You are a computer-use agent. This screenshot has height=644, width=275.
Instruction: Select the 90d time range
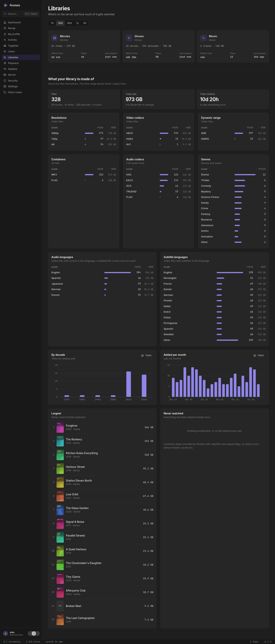69,23
